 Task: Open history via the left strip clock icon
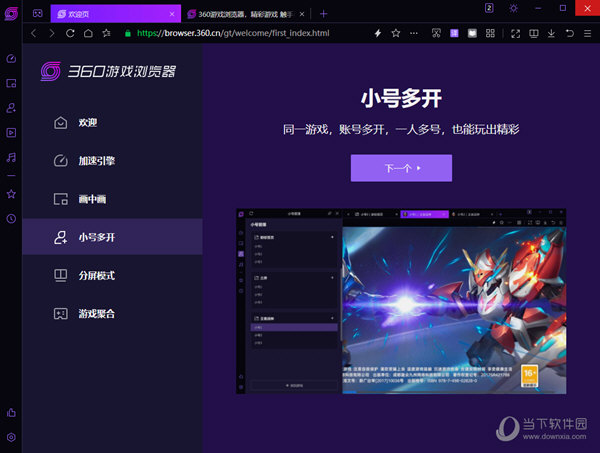coord(11,218)
